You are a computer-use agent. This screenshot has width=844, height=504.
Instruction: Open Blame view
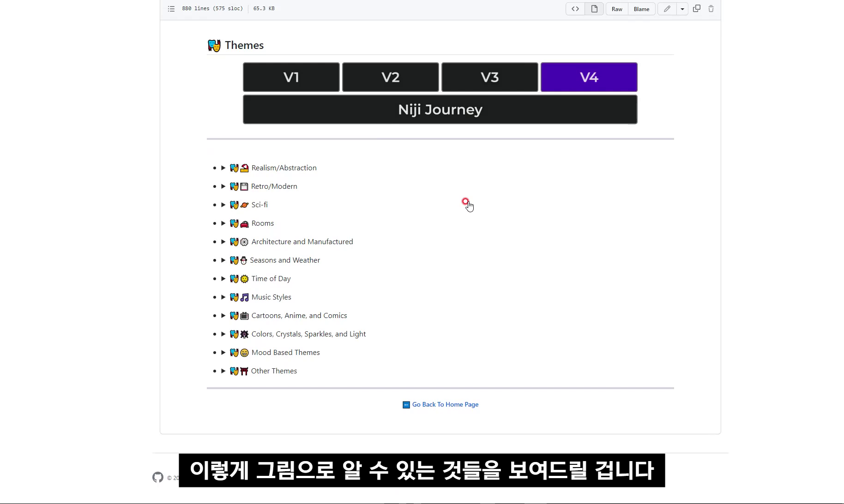click(641, 9)
